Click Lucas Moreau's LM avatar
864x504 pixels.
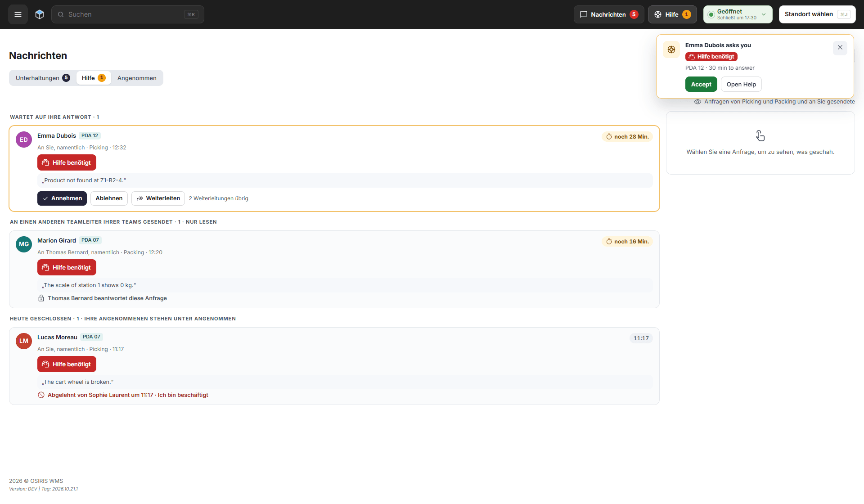[x=24, y=341]
